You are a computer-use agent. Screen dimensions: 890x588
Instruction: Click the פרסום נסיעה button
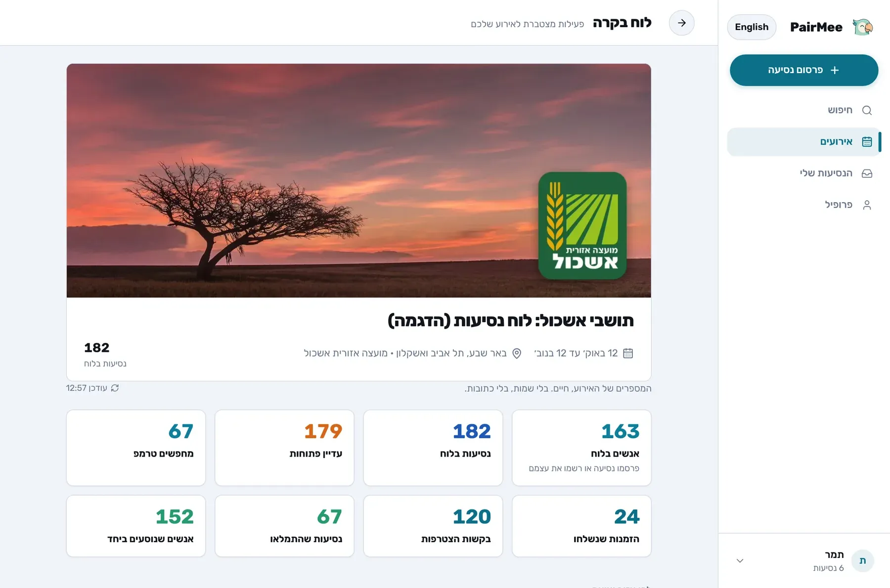(804, 70)
